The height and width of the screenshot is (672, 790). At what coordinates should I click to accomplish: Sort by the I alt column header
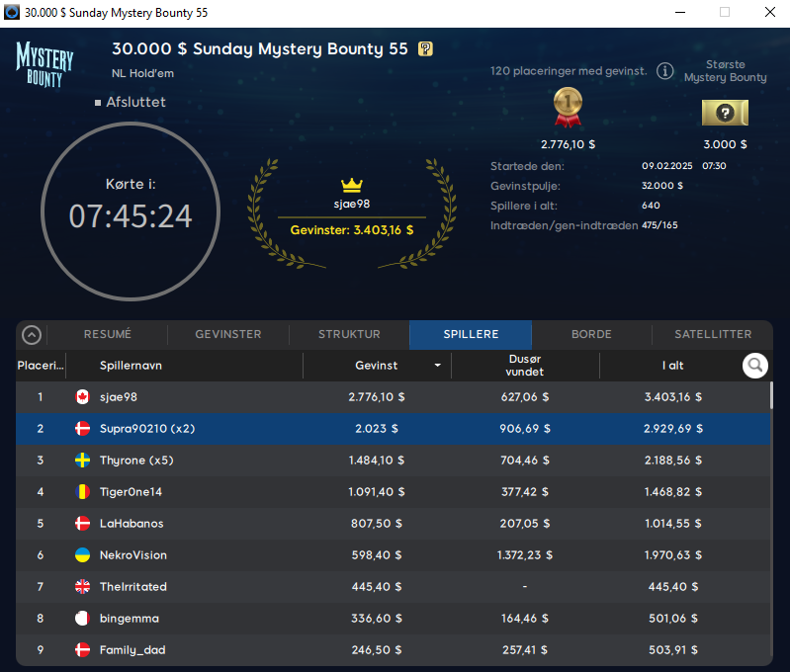point(672,366)
